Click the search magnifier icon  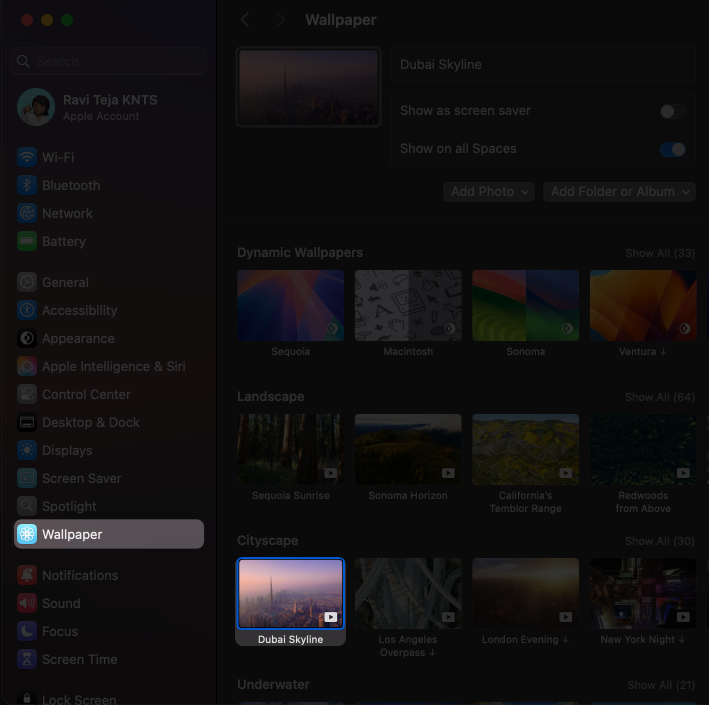[23, 61]
